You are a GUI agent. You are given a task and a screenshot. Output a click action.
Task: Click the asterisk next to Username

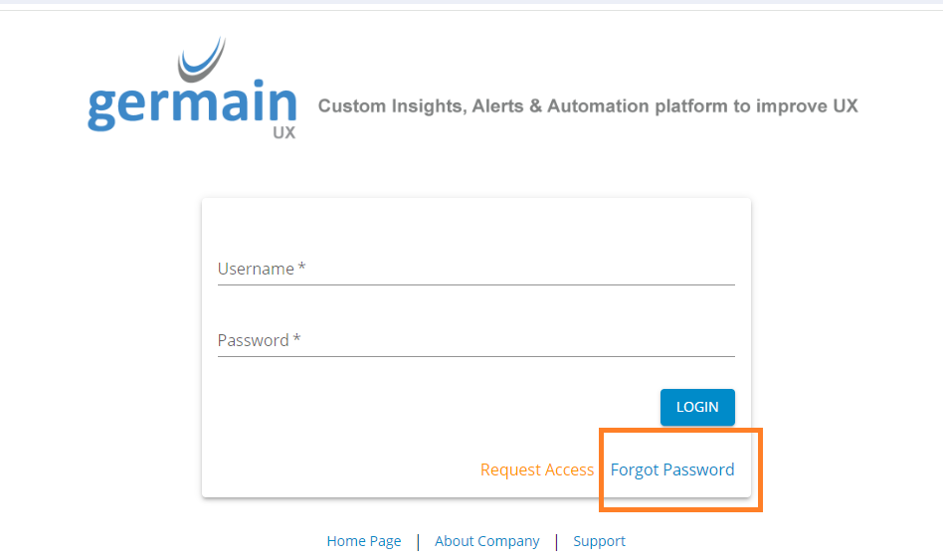(x=302, y=269)
